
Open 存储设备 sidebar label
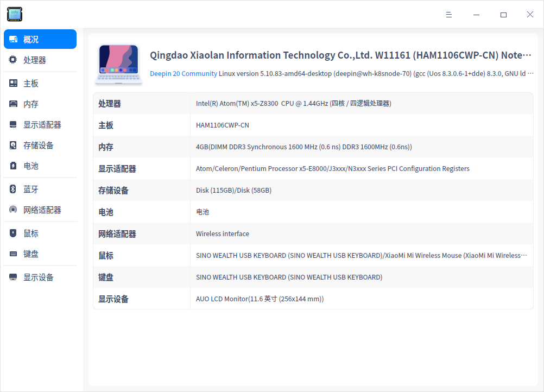(39, 146)
